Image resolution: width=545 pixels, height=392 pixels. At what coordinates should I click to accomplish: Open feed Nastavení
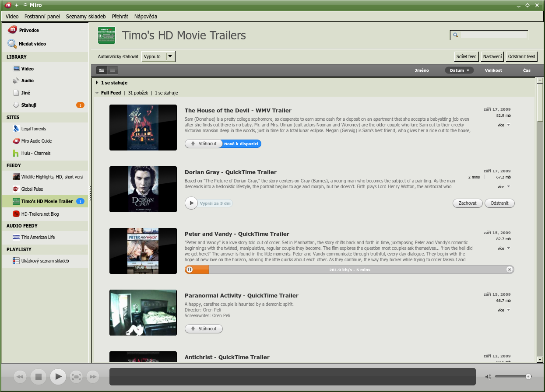[x=492, y=56]
